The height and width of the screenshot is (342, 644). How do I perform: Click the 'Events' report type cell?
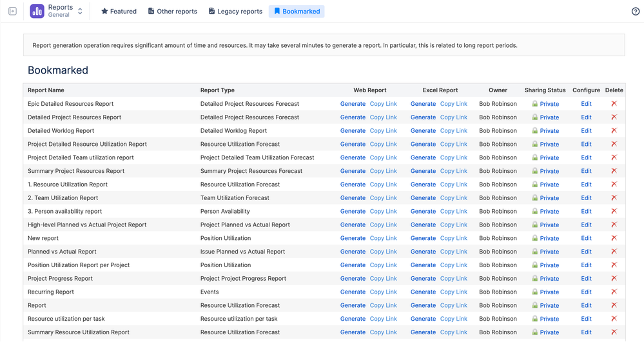210,292
